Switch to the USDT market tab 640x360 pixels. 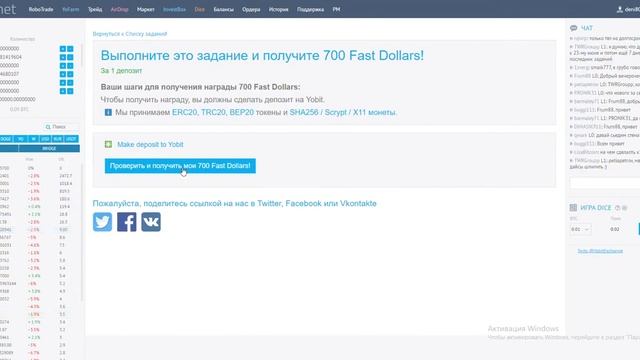click(x=71, y=139)
